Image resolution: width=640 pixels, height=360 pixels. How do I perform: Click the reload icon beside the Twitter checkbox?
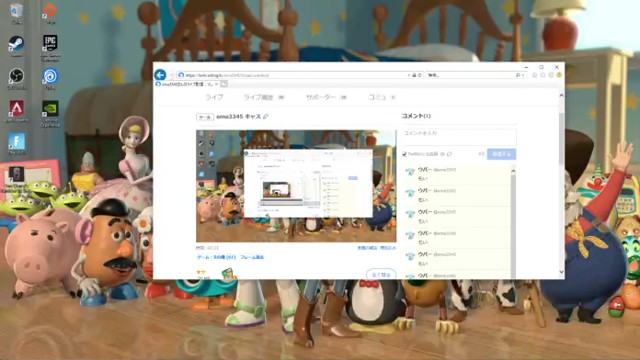pos(449,154)
